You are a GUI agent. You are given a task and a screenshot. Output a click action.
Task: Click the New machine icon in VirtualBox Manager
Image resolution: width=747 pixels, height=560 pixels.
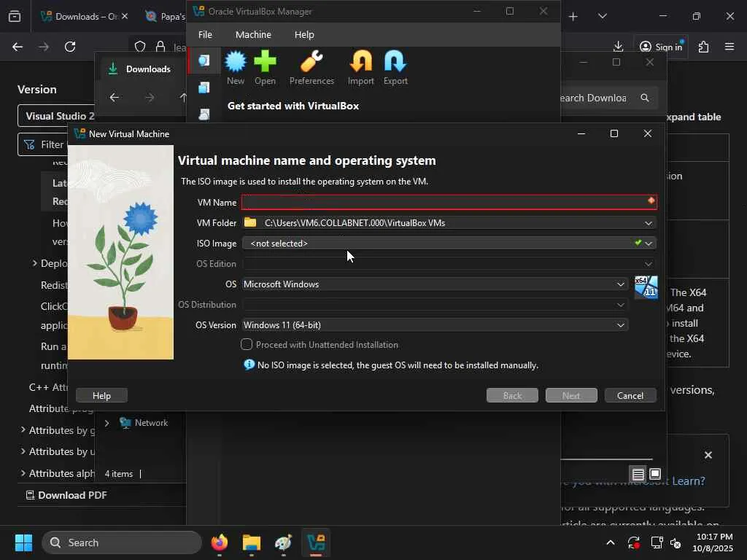(x=236, y=61)
